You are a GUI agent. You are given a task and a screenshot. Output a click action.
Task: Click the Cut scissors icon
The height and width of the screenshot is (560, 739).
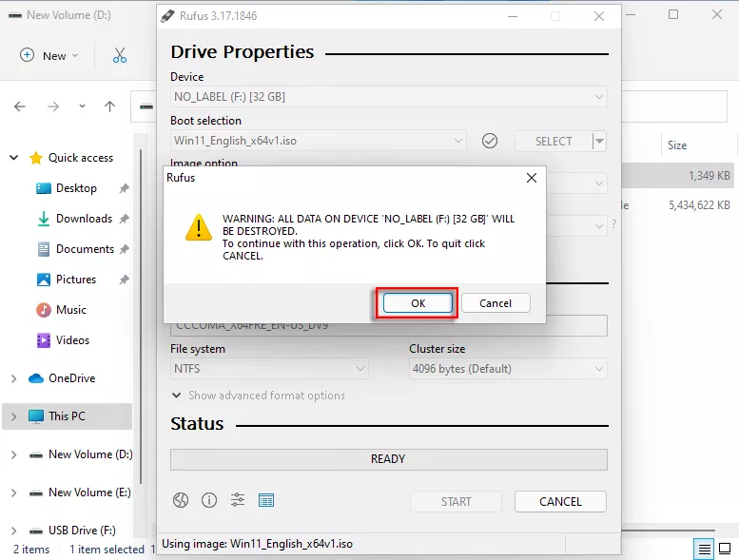click(x=120, y=55)
